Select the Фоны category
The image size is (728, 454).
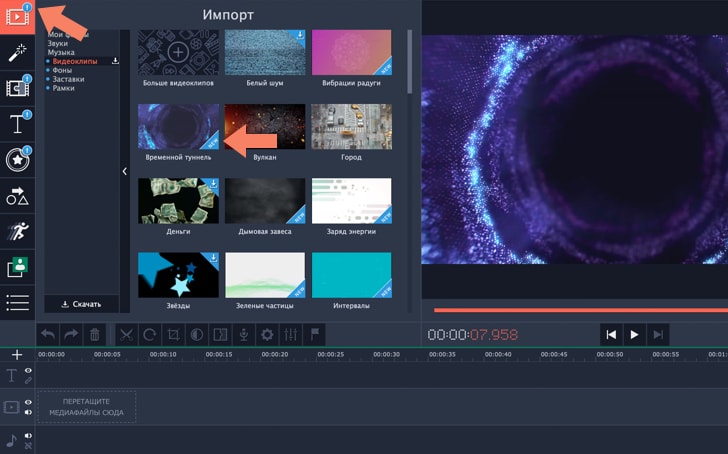tap(62, 70)
